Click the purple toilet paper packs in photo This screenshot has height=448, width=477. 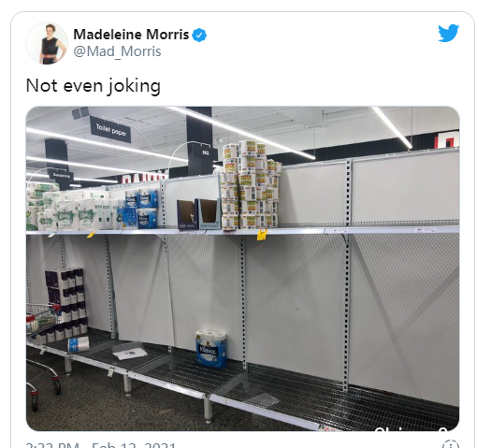pyautogui.click(x=66, y=301)
